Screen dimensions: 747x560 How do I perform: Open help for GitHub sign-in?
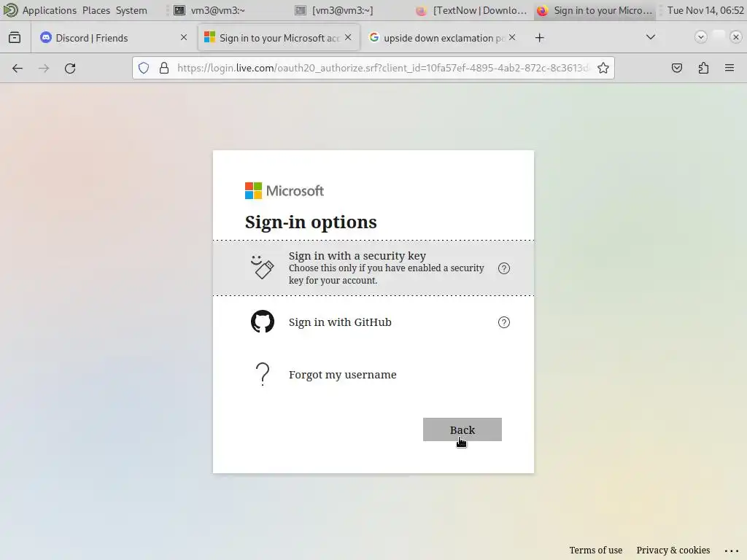coord(503,322)
